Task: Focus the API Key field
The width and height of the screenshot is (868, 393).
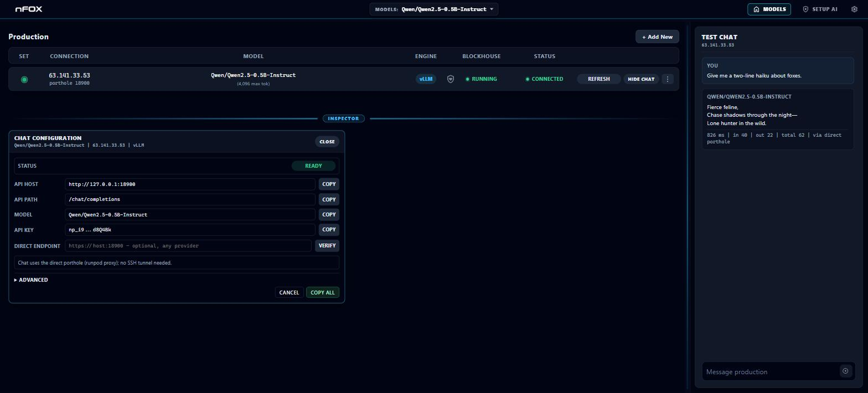Action: (190, 230)
